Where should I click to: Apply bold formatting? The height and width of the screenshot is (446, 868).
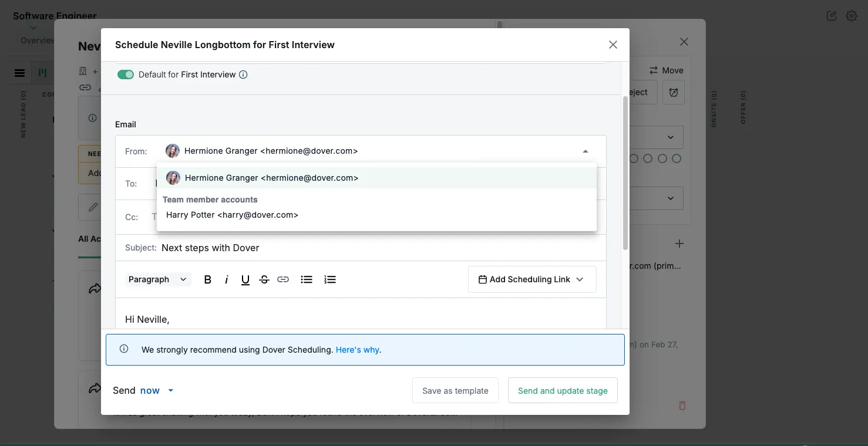tap(207, 279)
